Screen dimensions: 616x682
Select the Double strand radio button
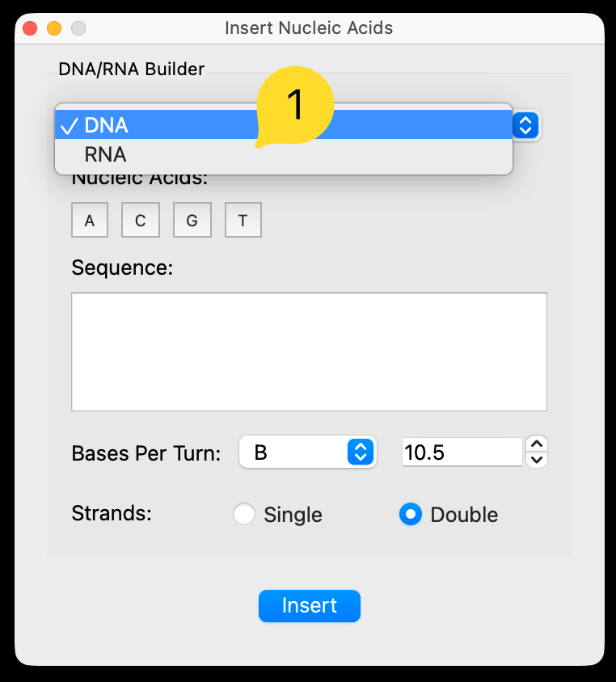[x=411, y=515]
